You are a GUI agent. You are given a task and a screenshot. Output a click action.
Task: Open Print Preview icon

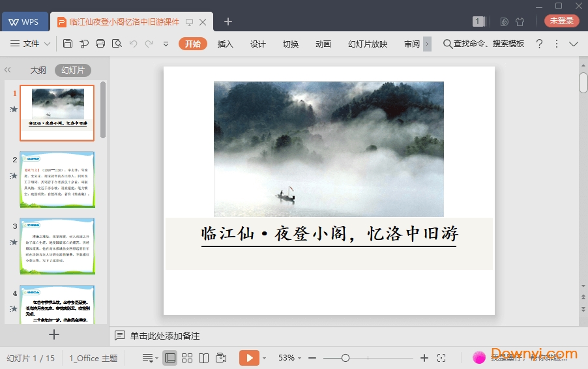click(x=117, y=44)
